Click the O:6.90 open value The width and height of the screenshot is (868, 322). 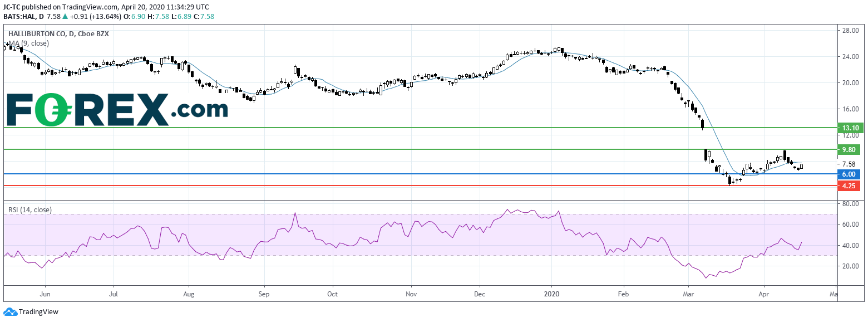coord(134,16)
